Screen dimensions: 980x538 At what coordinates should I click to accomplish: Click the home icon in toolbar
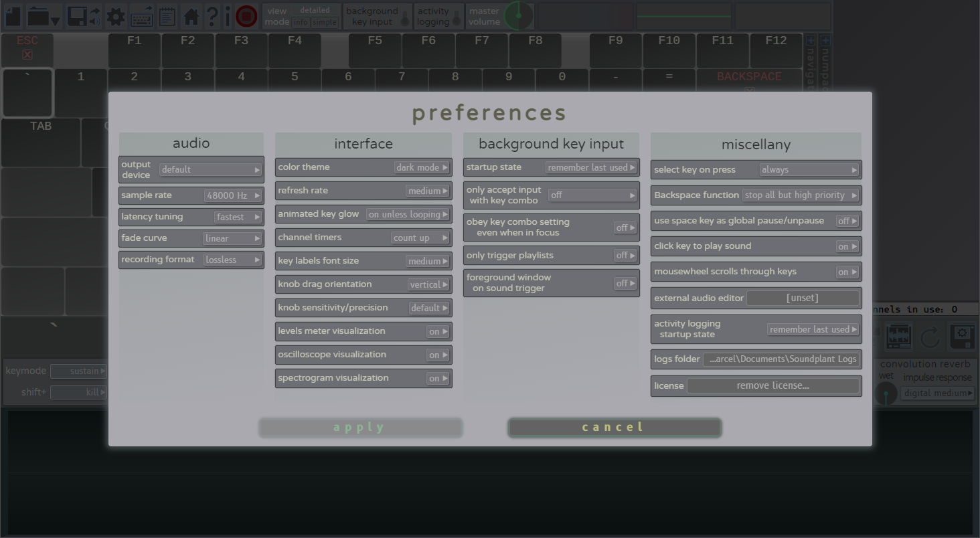[x=191, y=16]
